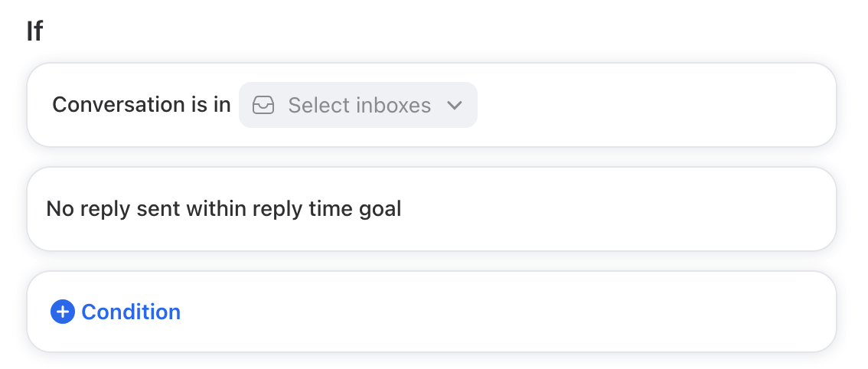Click the Select inboxes placeholder text
The height and width of the screenshot is (369, 868).
[359, 106]
